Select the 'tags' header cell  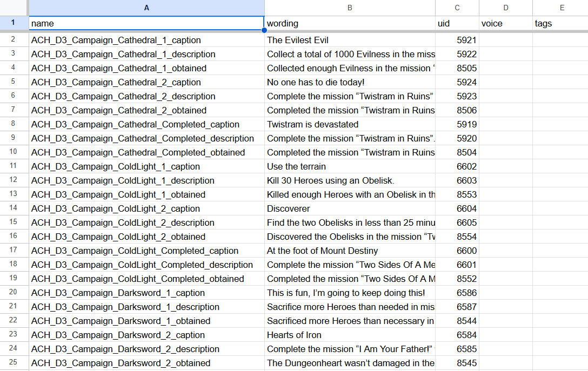pyautogui.click(x=560, y=23)
